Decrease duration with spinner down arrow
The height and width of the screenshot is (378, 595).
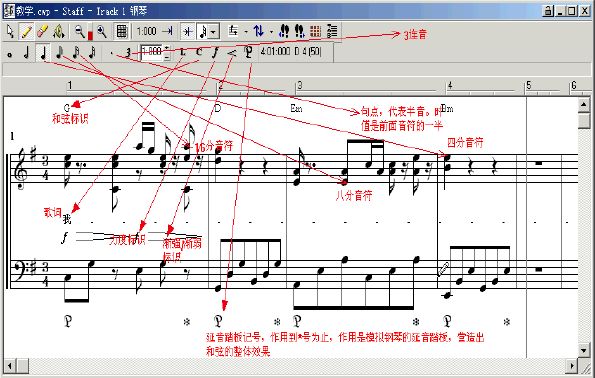[x=167, y=57]
